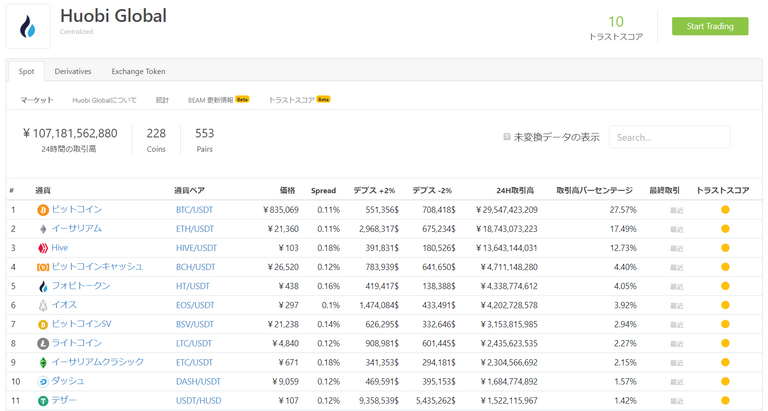The height and width of the screenshot is (411, 768).
Task: Open the ETH/USDT pair link
Action: (x=195, y=229)
